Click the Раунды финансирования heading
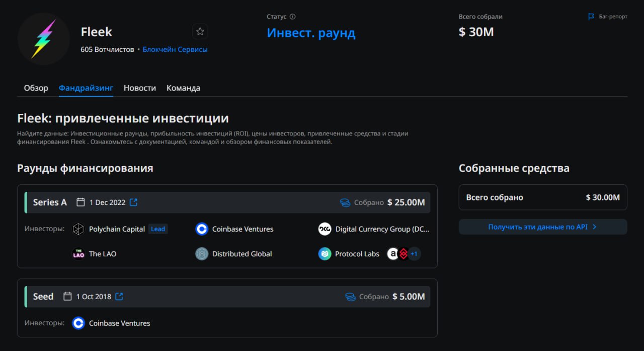 click(x=85, y=168)
